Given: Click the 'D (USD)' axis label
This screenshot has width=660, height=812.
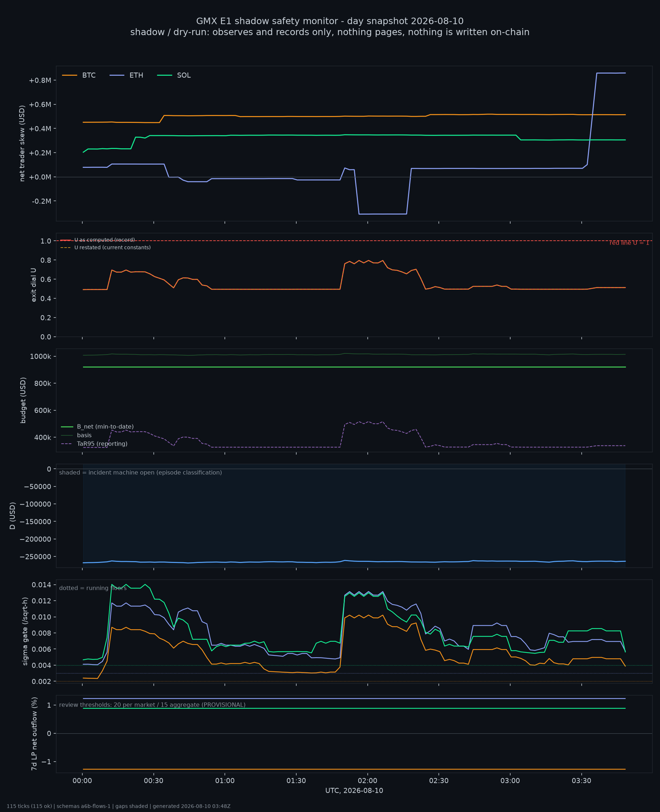Looking at the screenshot, I should 13,515.
